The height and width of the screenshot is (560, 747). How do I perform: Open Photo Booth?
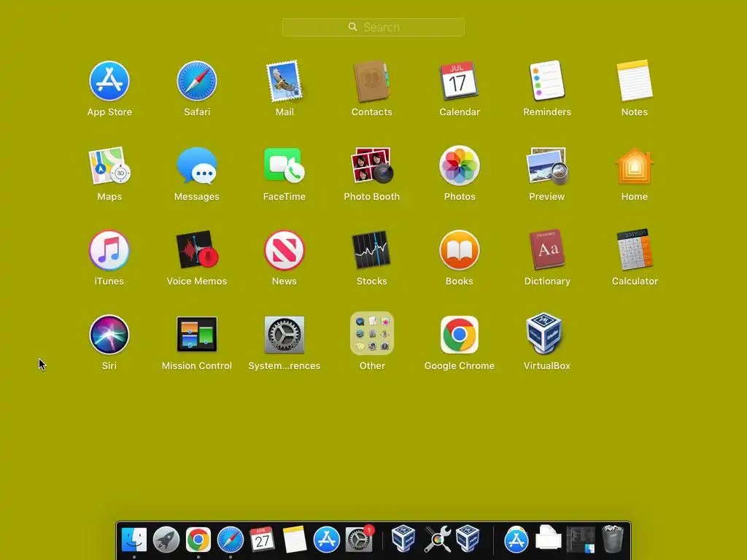coord(371,166)
